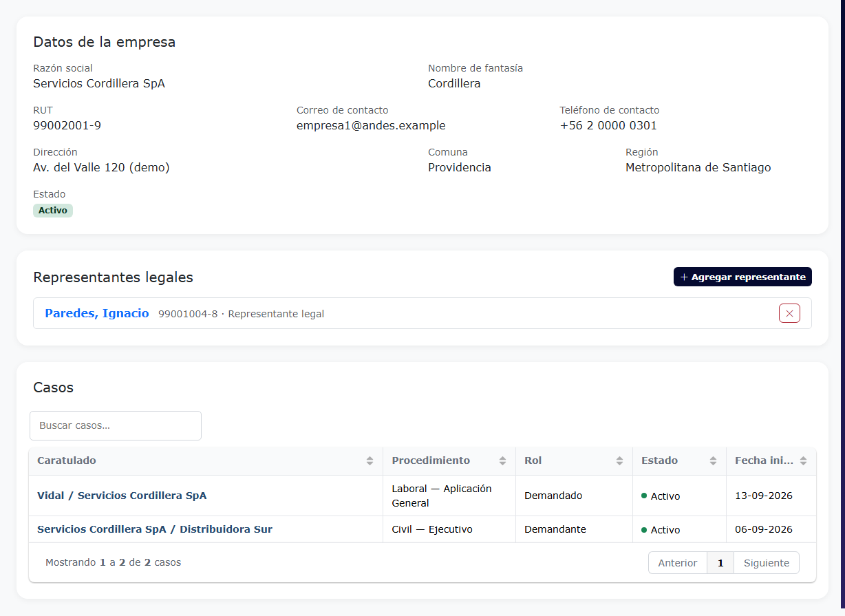The height and width of the screenshot is (616, 845).
Task: Click the address Av. del Valle 120 (demo)
Action: click(x=101, y=167)
